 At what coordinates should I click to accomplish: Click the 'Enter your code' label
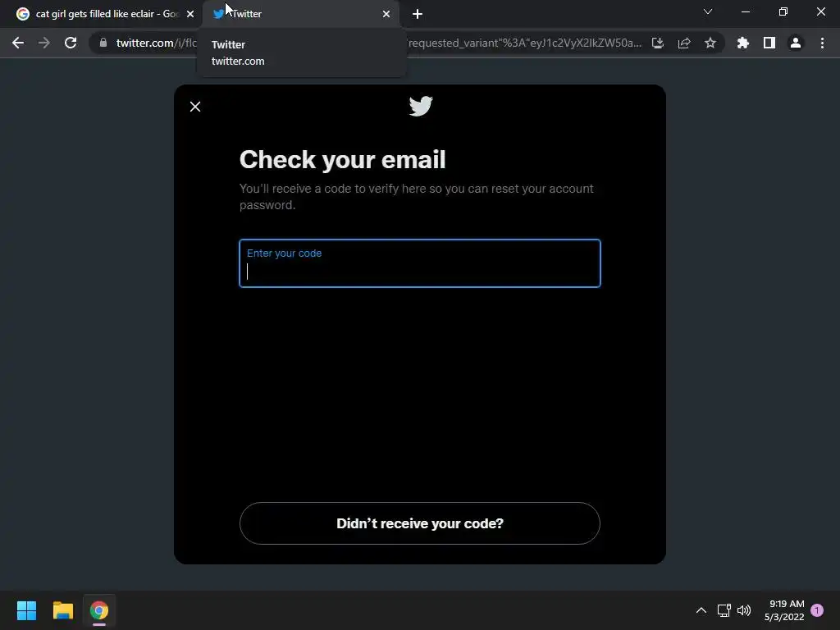point(284,253)
